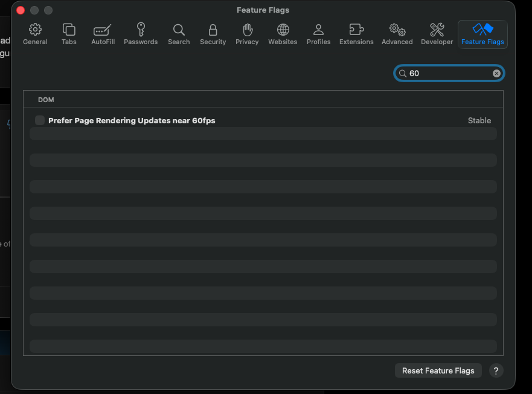This screenshot has width=532, height=394.
Task: Open the Passwords settings pane
Action: coord(141,34)
